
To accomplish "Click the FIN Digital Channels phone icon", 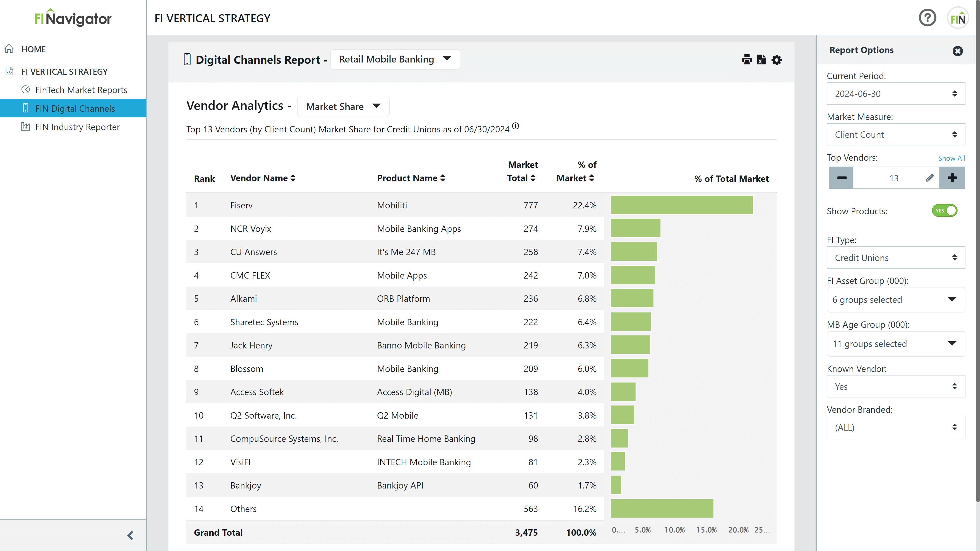I will (26, 108).
